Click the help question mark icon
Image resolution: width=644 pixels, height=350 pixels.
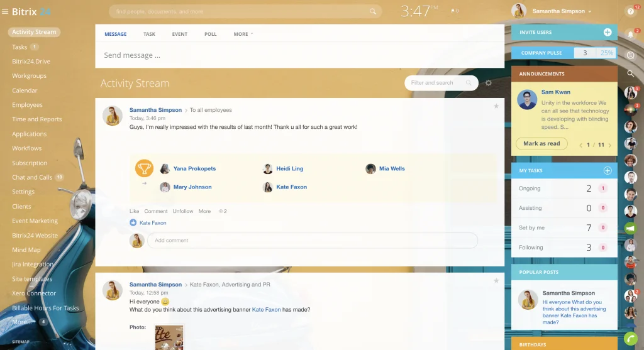[630, 11]
